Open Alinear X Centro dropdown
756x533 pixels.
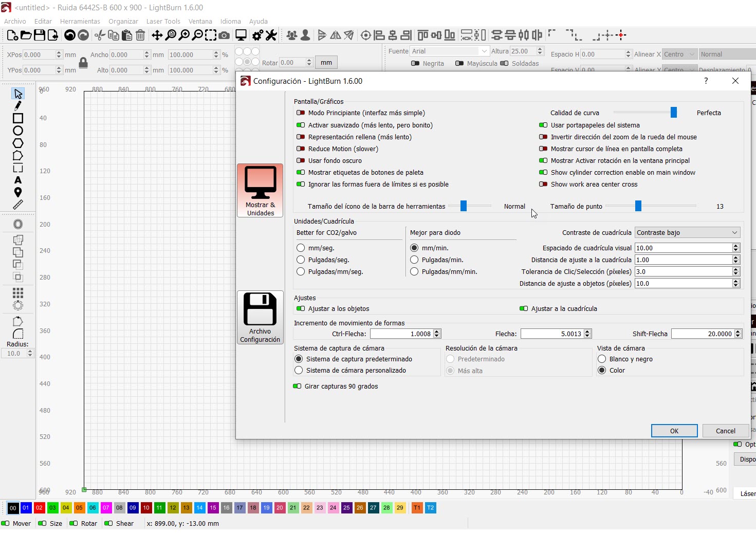[679, 54]
